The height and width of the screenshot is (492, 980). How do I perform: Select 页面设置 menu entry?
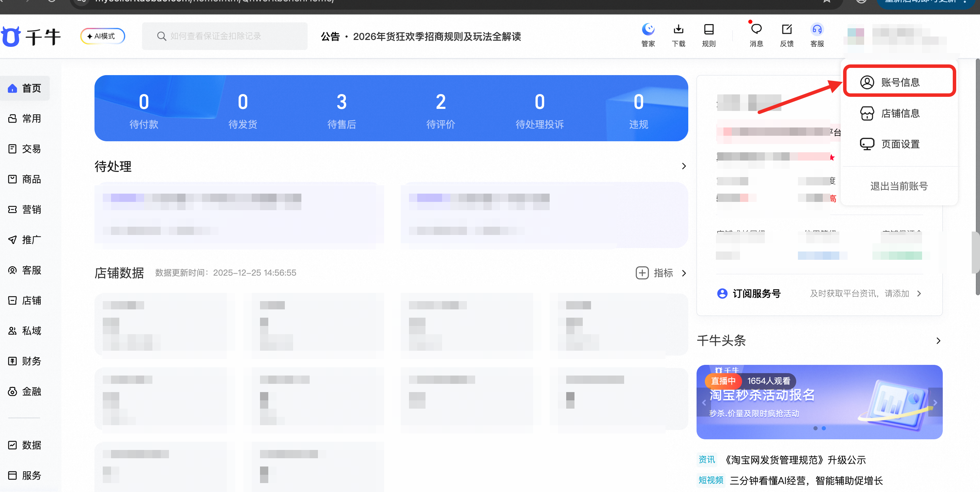point(899,144)
